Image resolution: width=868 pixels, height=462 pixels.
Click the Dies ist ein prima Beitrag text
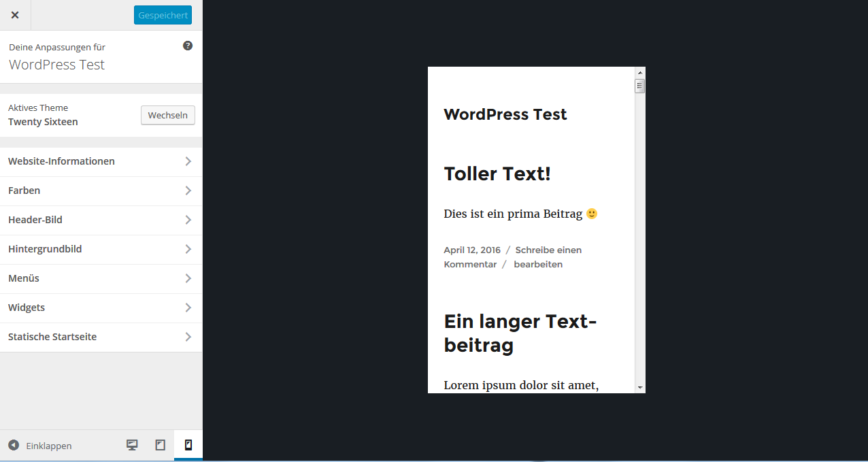pyautogui.click(x=513, y=214)
